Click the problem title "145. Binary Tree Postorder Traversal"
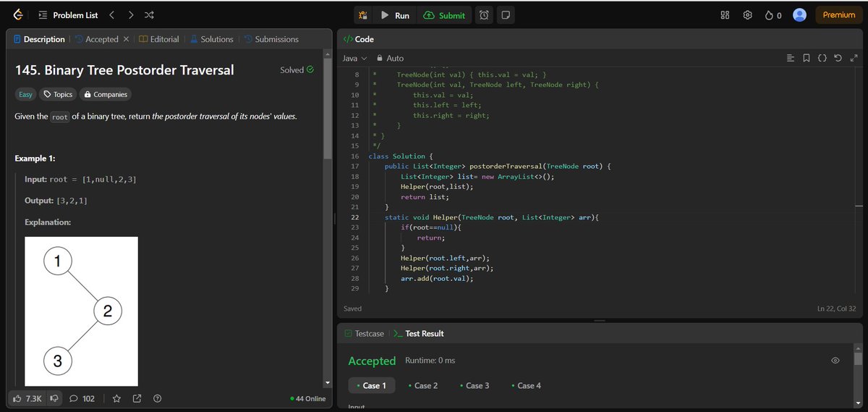 pos(124,70)
